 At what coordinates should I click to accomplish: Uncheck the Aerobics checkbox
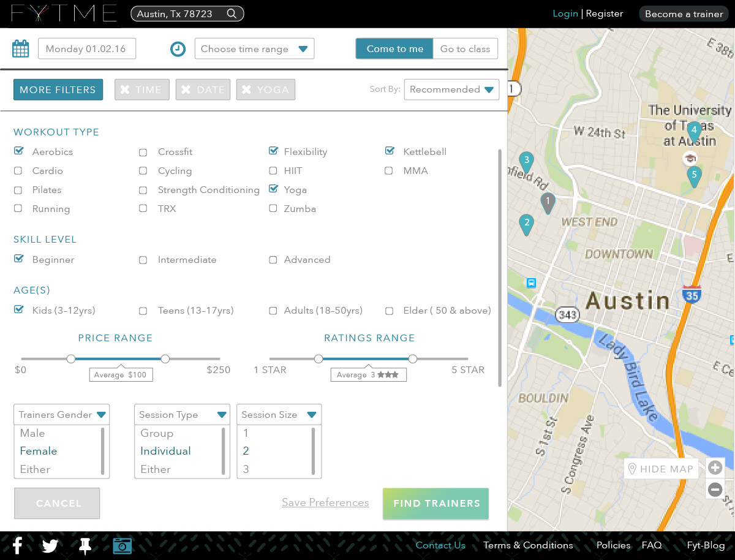(x=18, y=151)
